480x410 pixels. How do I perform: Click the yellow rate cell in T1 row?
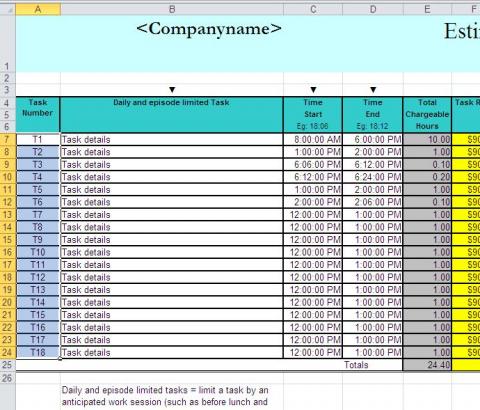(466, 139)
